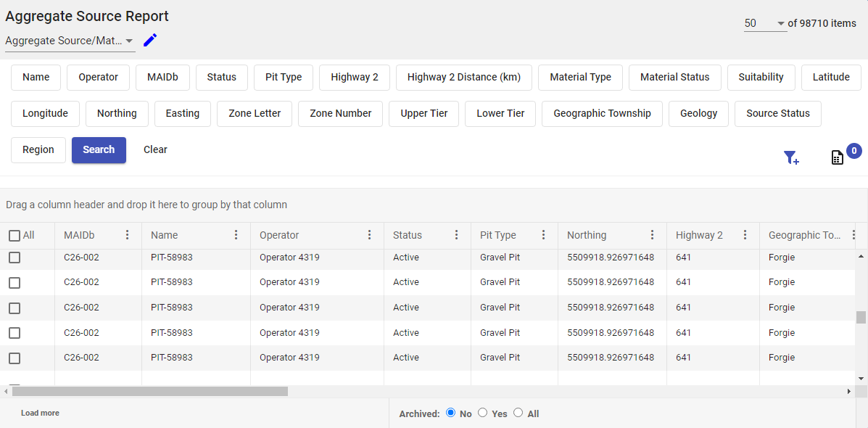The image size is (868, 428).
Task: Select Archived Yes radio button
Action: pyautogui.click(x=483, y=413)
